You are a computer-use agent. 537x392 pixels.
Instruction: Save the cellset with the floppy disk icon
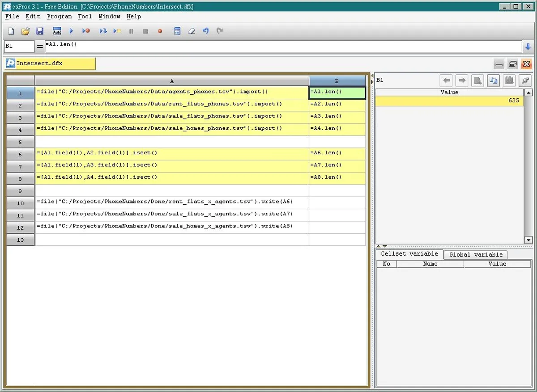[x=40, y=31]
